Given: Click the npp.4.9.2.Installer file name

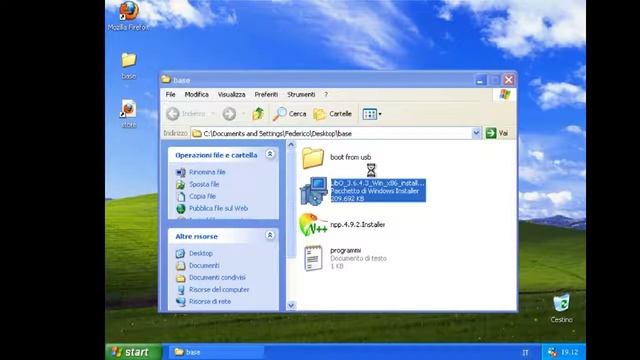Looking at the screenshot, I should 358,224.
